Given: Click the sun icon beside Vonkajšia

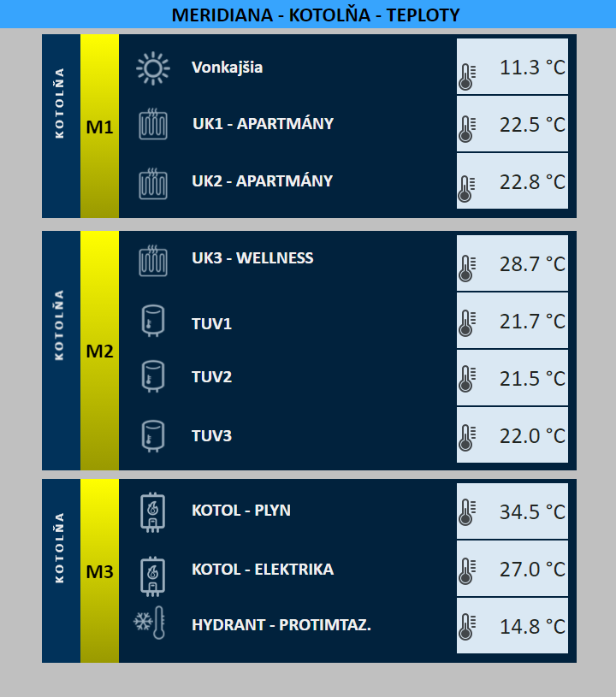Looking at the screenshot, I should point(153,68).
